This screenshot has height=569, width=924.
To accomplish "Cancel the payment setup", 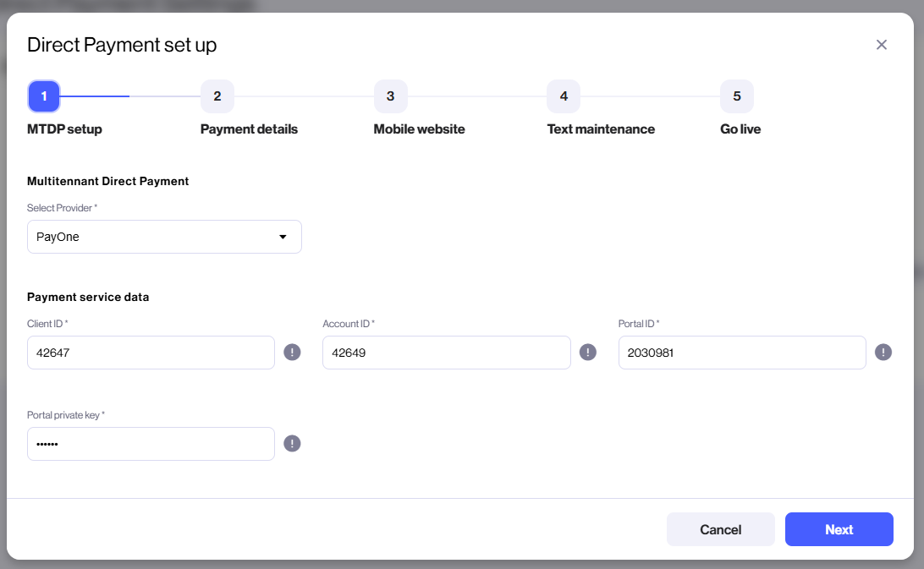I will [720, 529].
